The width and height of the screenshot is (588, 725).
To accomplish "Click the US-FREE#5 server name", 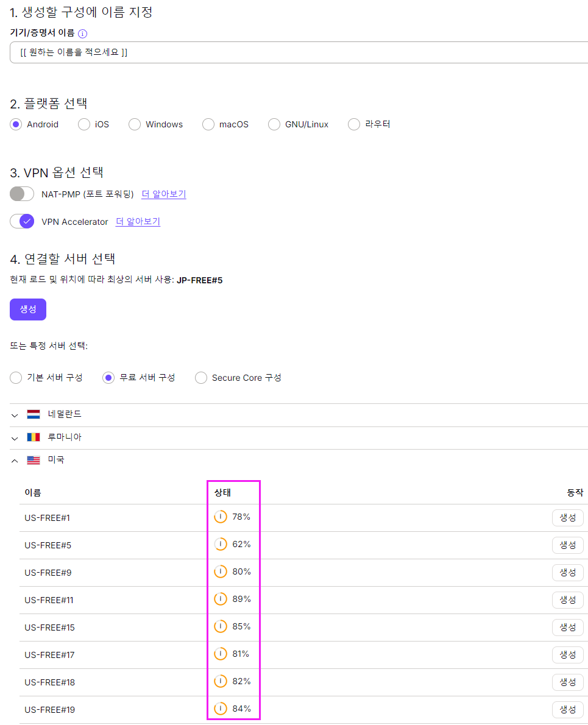I will pyautogui.click(x=48, y=545).
